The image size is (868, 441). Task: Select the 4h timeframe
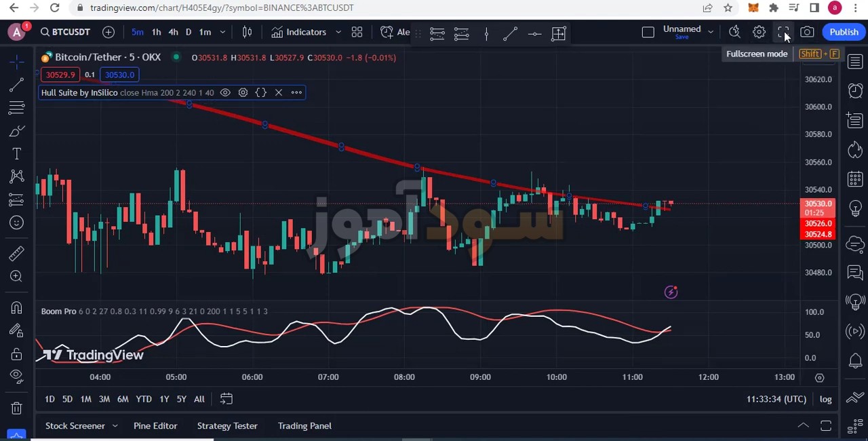click(x=173, y=32)
